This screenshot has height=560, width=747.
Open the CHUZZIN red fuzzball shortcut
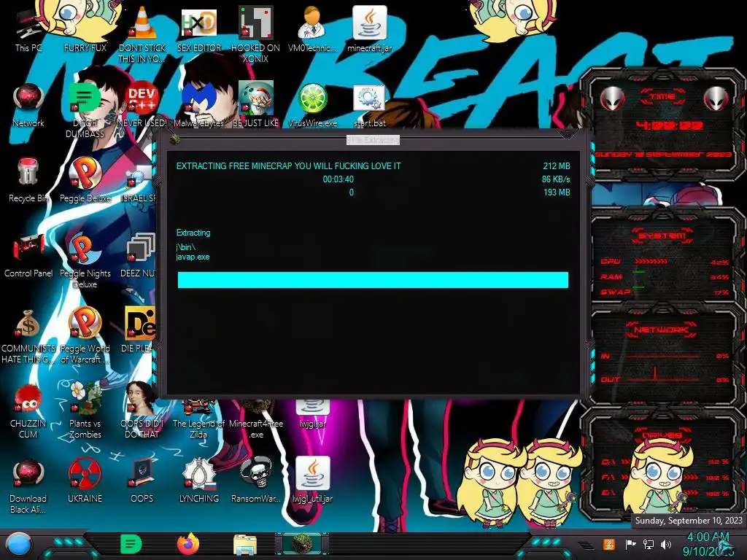pyautogui.click(x=28, y=411)
